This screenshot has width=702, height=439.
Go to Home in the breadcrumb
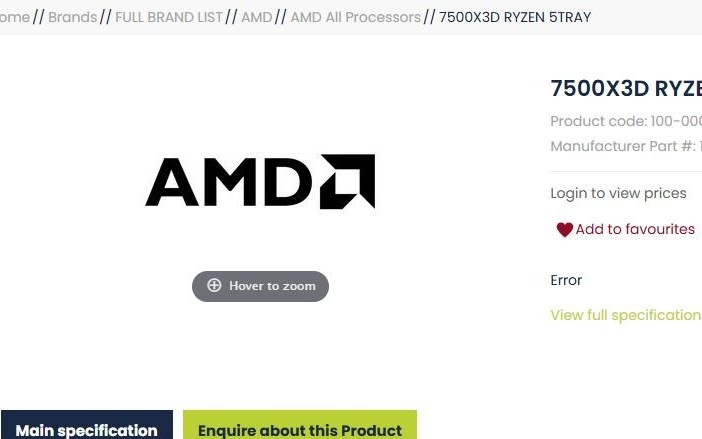click(14, 17)
